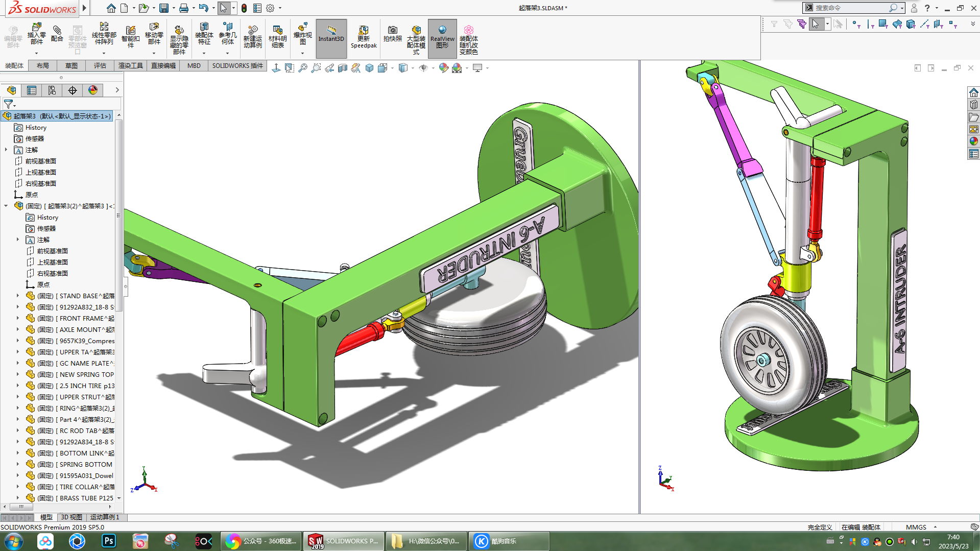Open the PropertyManager tab icon

[32, 90]
